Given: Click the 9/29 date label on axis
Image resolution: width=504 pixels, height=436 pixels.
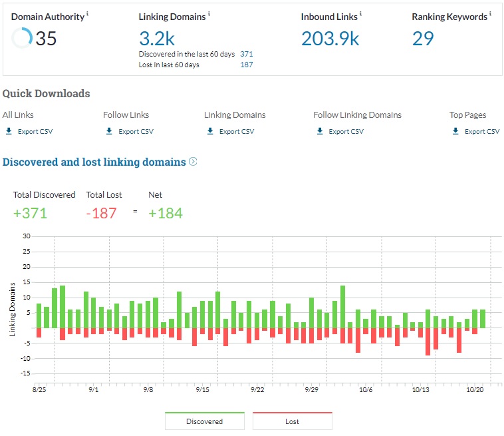Looking at the screenshot, I should (x=311, y=389).
